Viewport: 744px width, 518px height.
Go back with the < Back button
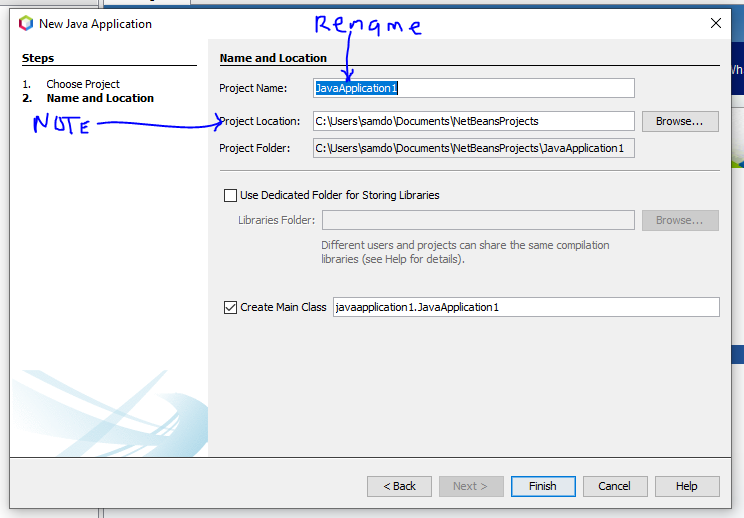tap(399, 487)
